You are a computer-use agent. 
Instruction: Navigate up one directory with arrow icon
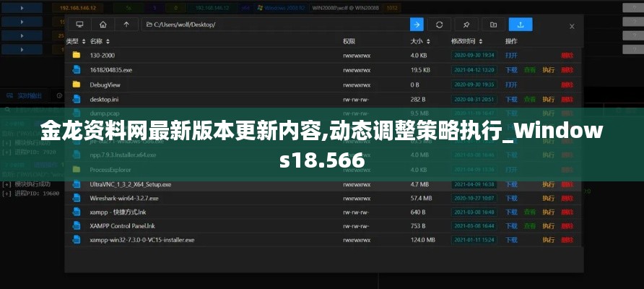126,25
